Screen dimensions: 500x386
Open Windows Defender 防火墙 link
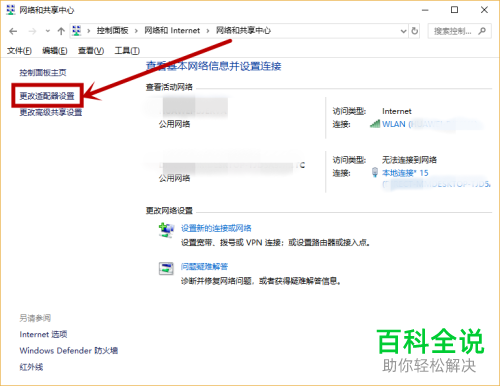point(69,351)
